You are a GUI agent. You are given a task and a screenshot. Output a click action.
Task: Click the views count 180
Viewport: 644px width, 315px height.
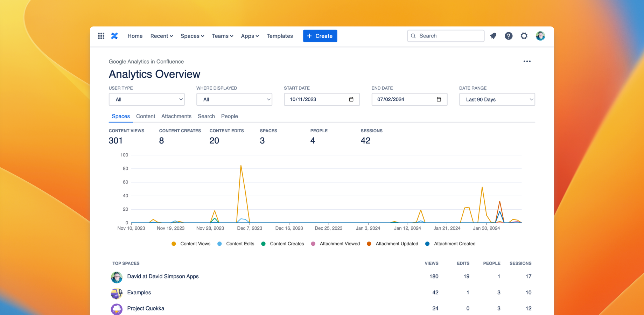[x=434, y=276]
